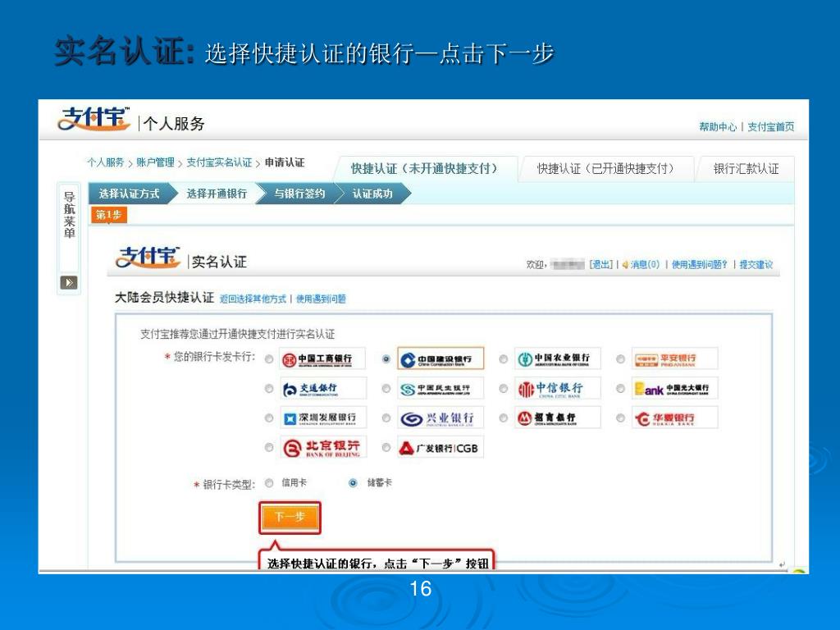
Task: Click the Alipay 实名认证 logo
Action: (x=148, y=257)
